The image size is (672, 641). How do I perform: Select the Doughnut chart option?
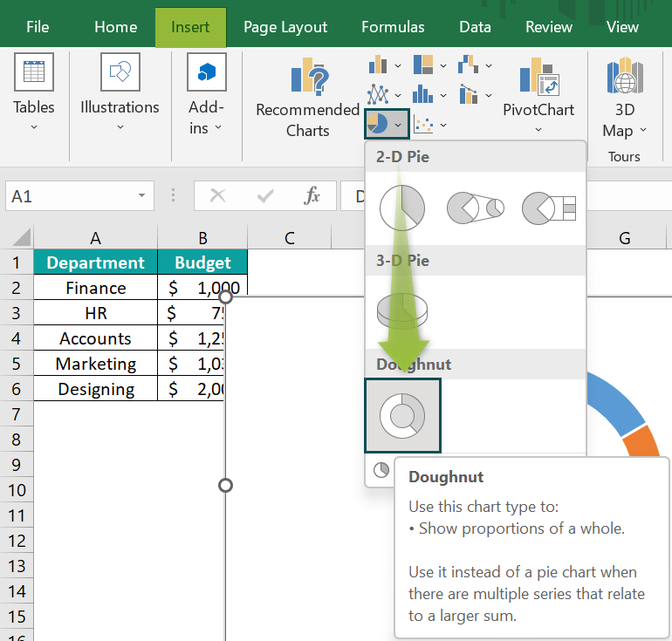402,415
